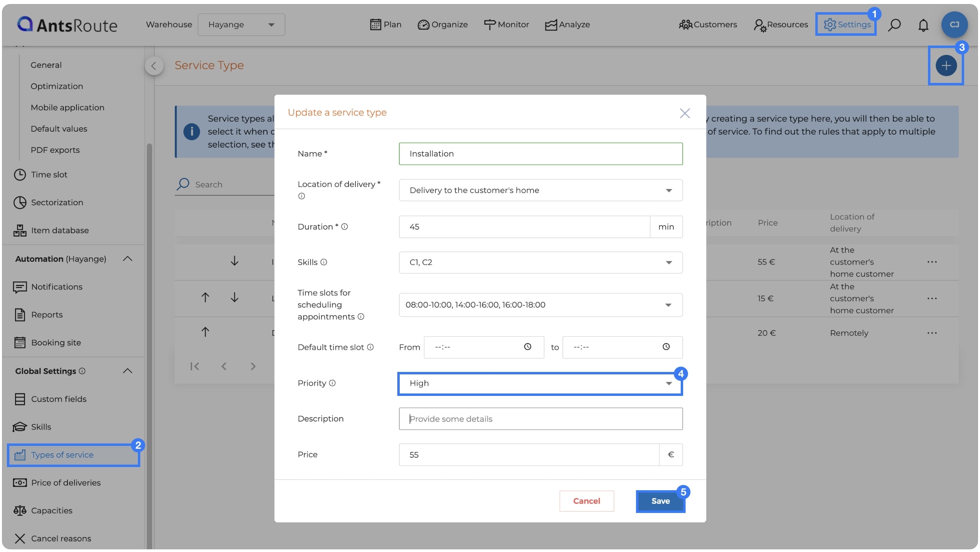980x552 pixels.
Task: Click the Duration info icon
Action: (x=344, y=227)
